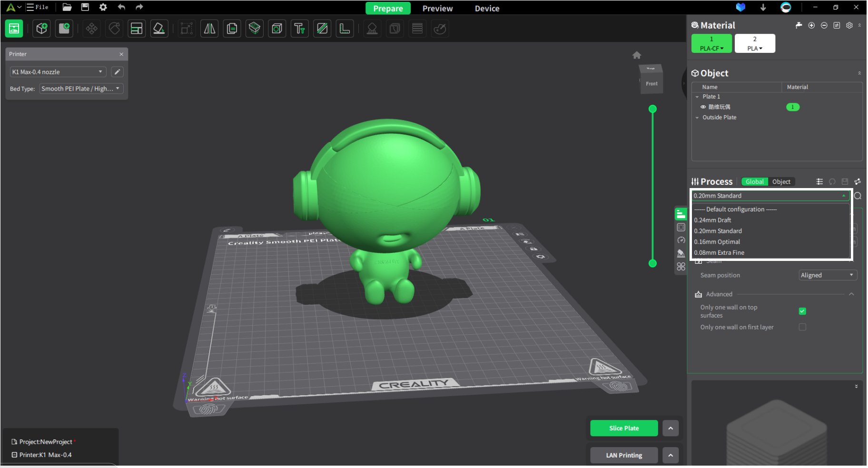Switch Process settings to Object mode
The height and width of the screenshot is (468, 868).
pyautogui.click(x=781, y=181)
